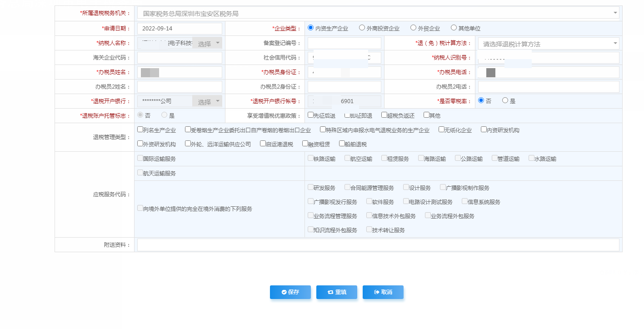
Task: Check the 合同能源管理服务 checkbox
Action: 347,187
